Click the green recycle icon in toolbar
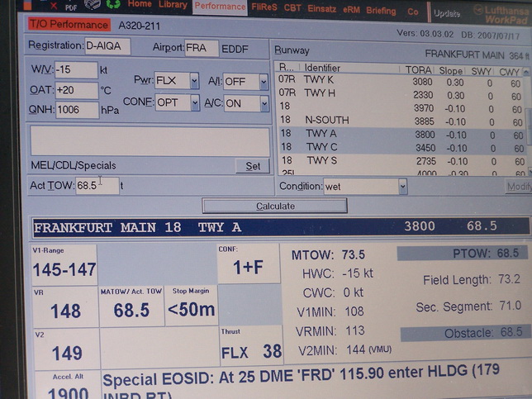This screenshot has height=399, width=532. pyautogui.click(x=112, y=4)
